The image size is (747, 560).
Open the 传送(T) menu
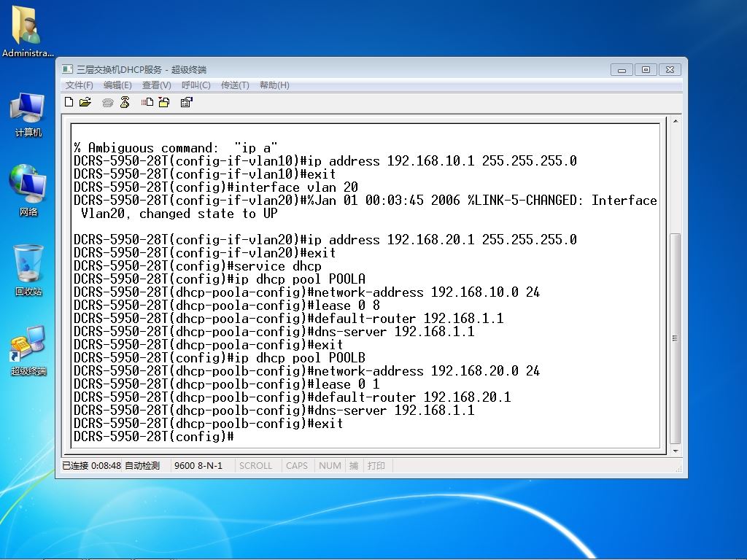[x=235, y=85]
